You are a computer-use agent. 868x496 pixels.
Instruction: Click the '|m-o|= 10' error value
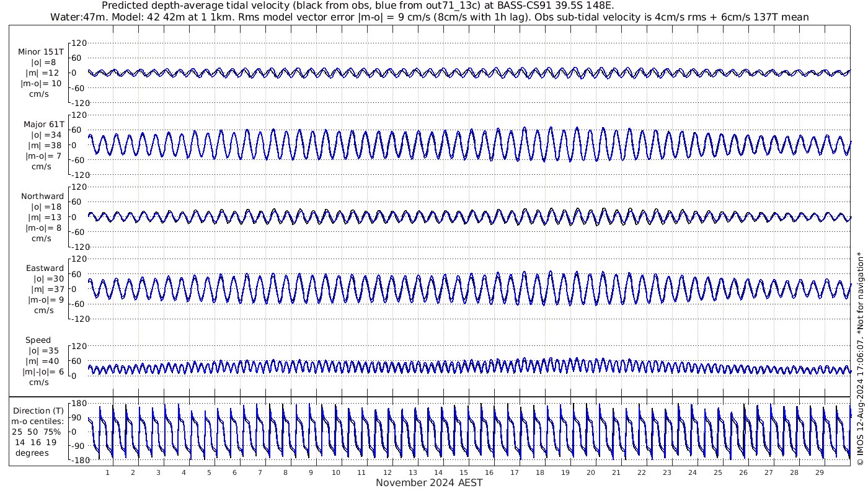41,84
